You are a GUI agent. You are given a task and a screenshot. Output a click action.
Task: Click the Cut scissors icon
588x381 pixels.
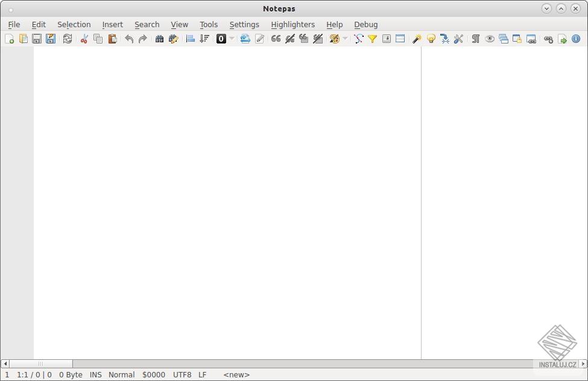tap(84, 39)
